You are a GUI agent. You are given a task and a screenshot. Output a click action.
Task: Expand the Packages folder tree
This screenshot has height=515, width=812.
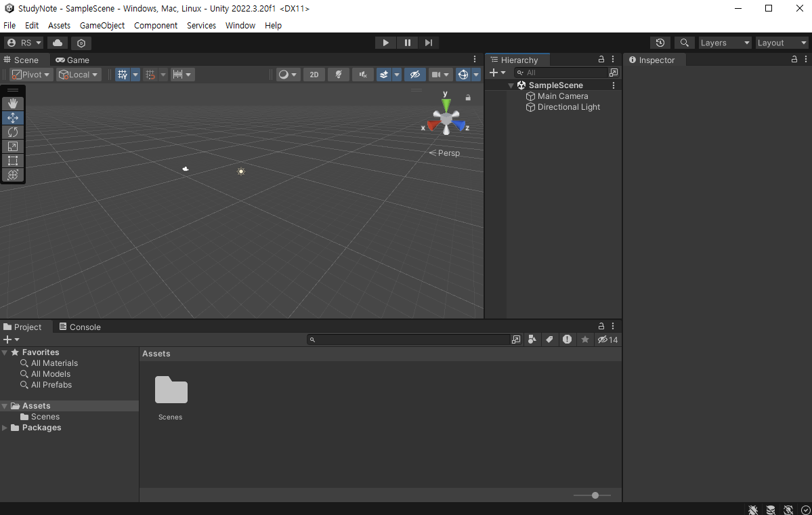click(5, 428)
